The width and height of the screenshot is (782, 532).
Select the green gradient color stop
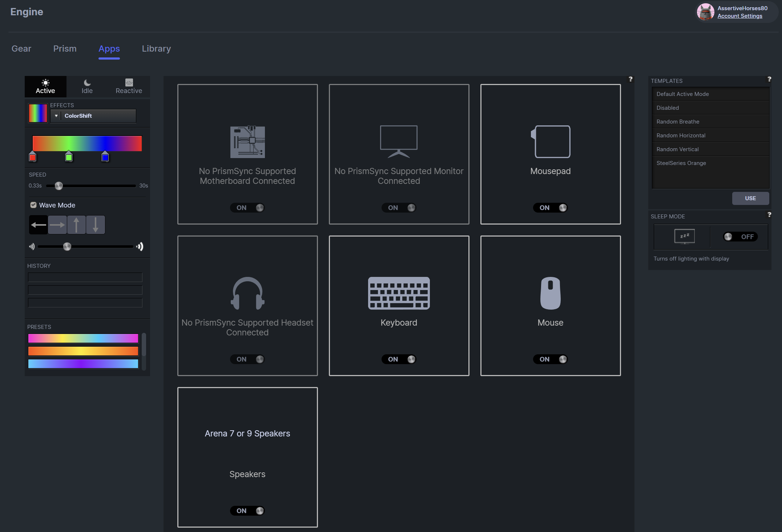(69, 157)
